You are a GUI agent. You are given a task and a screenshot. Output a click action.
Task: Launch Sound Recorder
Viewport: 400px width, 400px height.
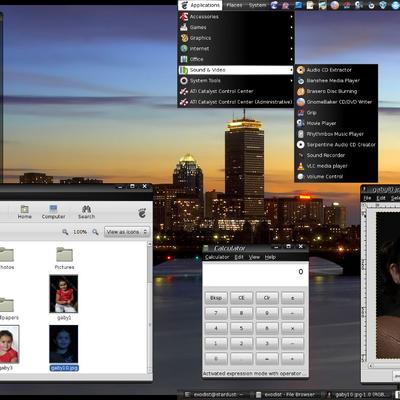(x=336, y=155)
